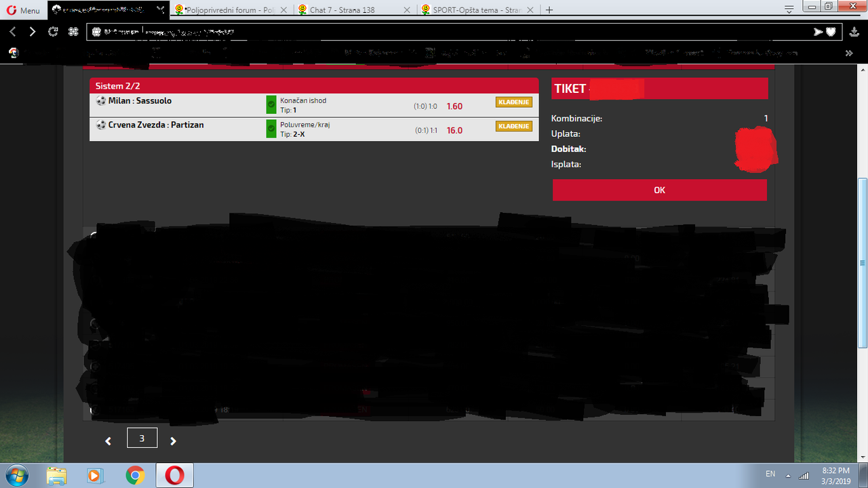
Task: Open media player from taskbar
Action: click(x=96, y=476)
